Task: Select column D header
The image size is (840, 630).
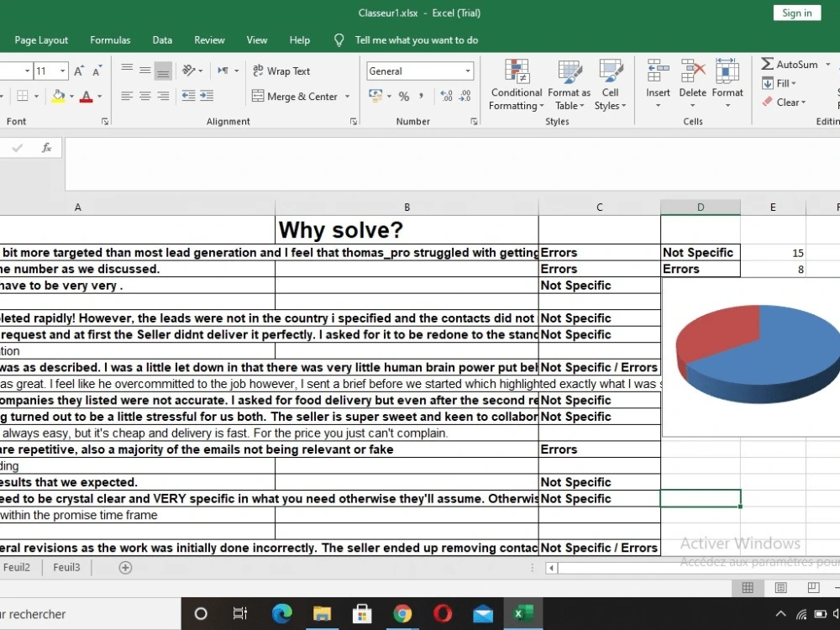Action: (701, 207)
